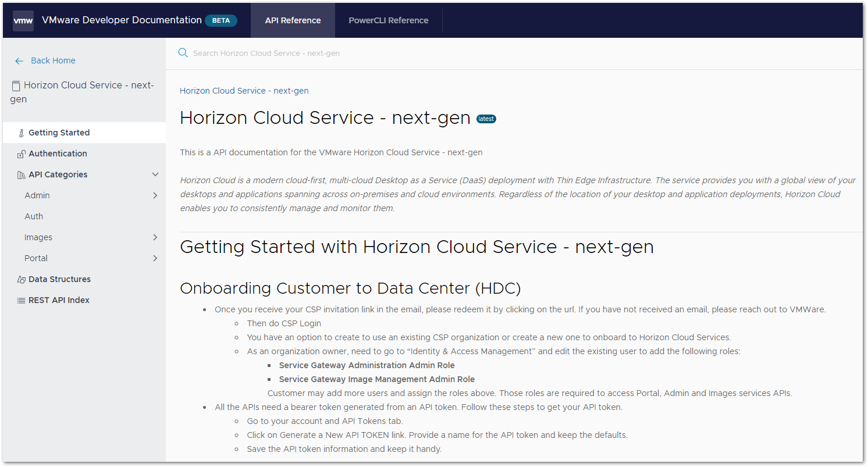The image size is (868, 467).
Task: Expand the Admin category submenu
Action: (x=155, y=195)
